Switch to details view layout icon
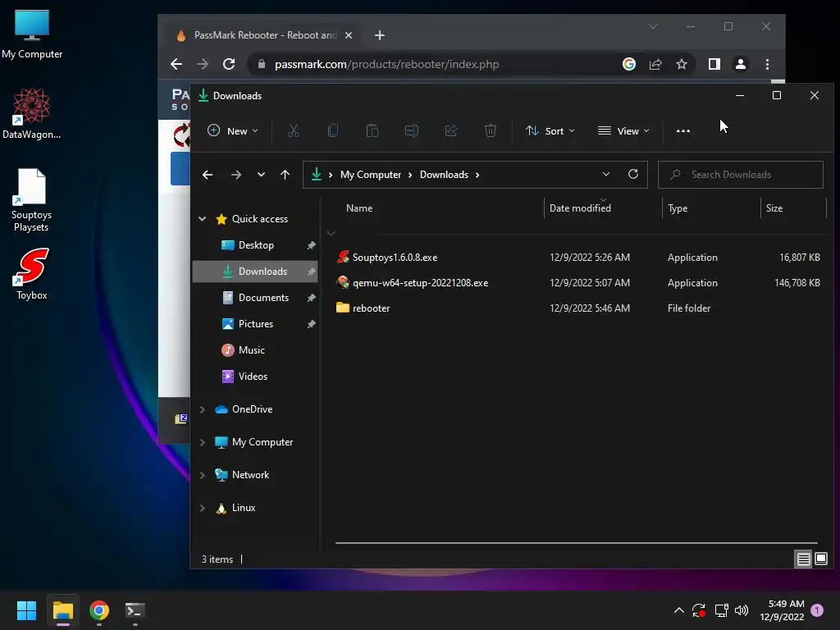The image size is (840, 630). [x=803, y=559]
